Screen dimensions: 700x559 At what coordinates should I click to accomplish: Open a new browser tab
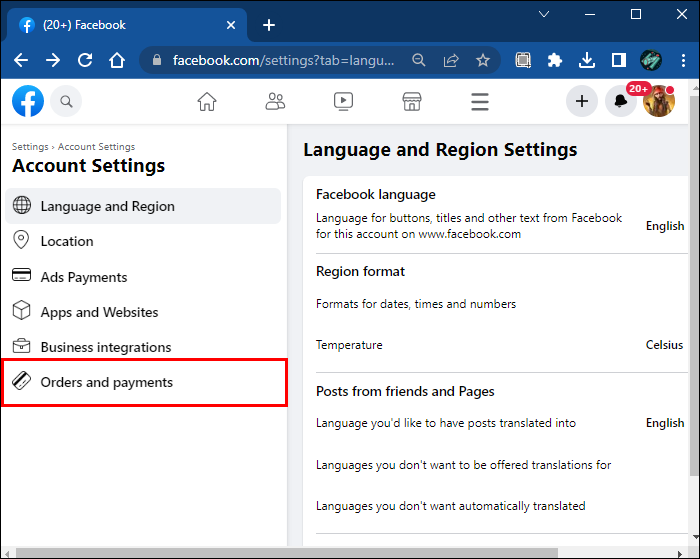269,25
